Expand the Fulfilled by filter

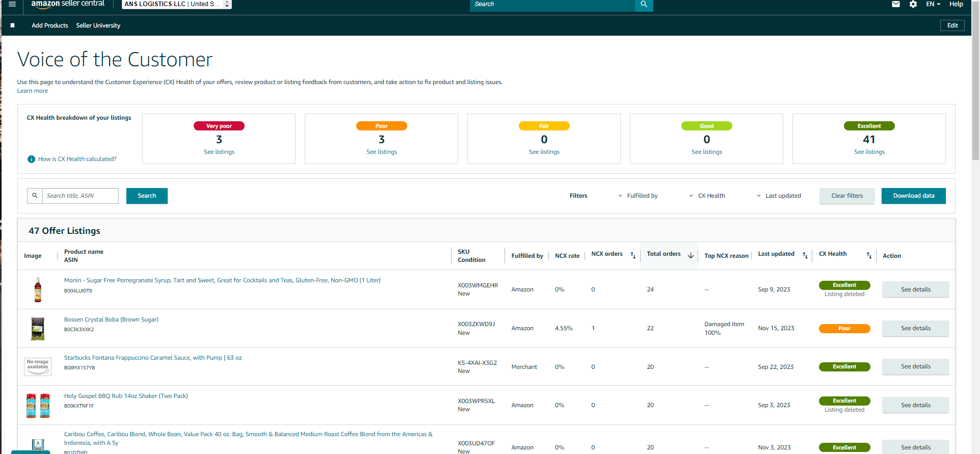638,196
